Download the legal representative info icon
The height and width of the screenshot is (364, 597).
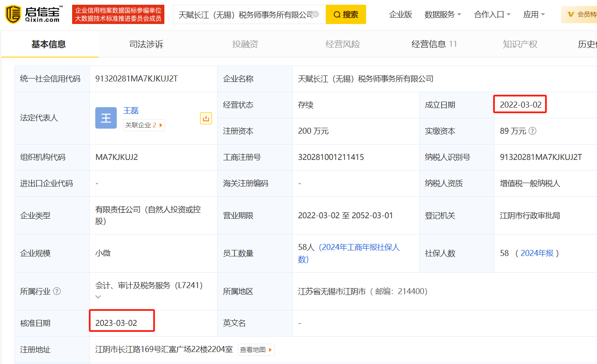(x=206, y=118)
